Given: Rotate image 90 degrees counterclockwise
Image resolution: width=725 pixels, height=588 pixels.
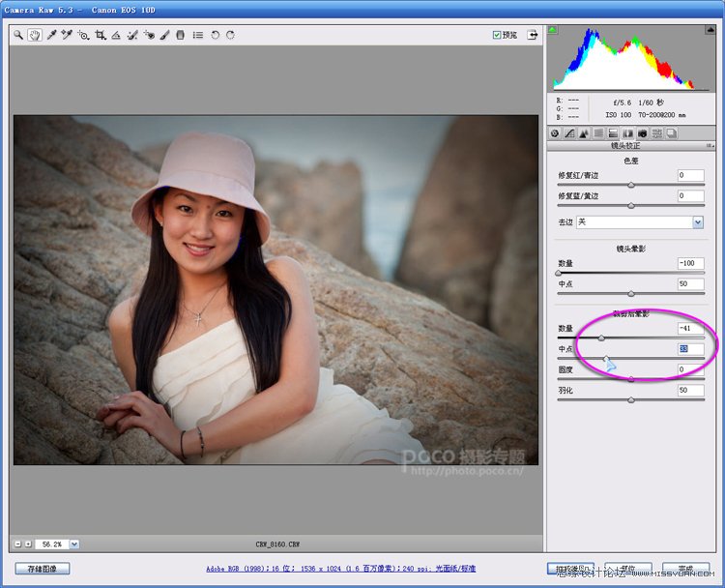Looking at the screenshot, I should pos(215,35).
